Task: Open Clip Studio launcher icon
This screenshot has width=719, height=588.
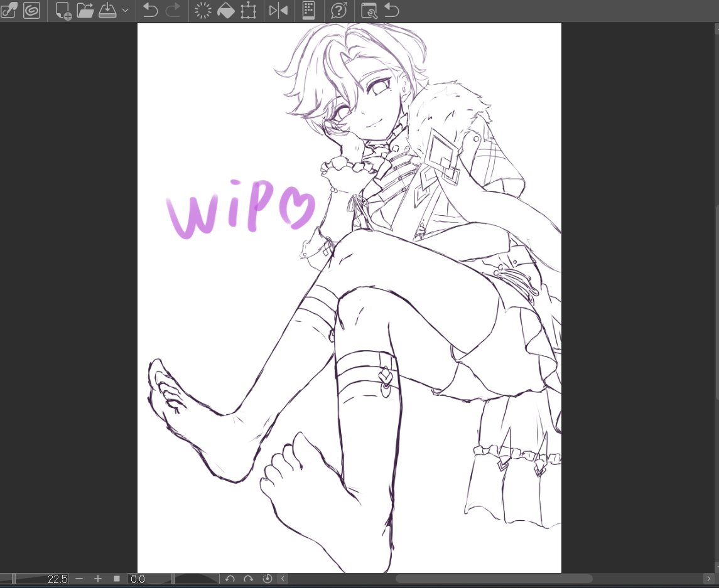Action: [9, 10]
